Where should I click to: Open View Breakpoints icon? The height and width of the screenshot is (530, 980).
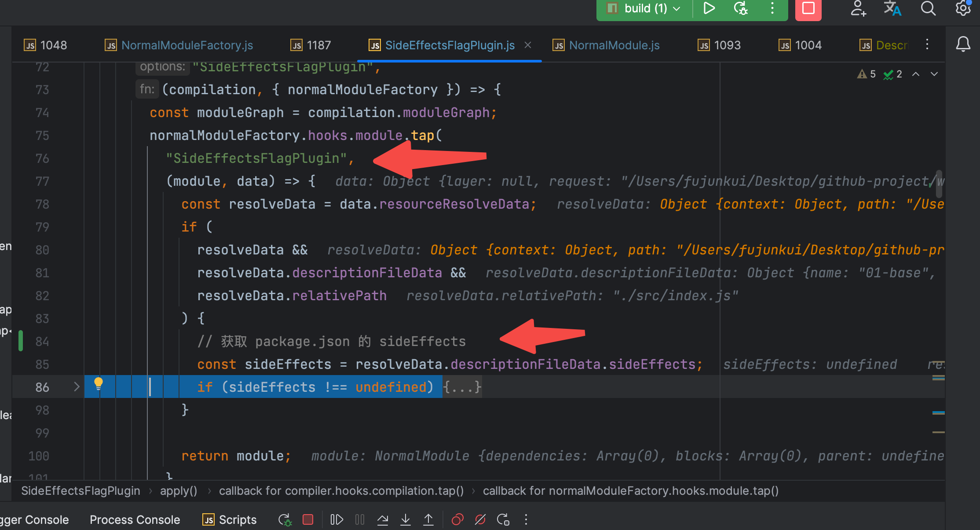(457, 520)
